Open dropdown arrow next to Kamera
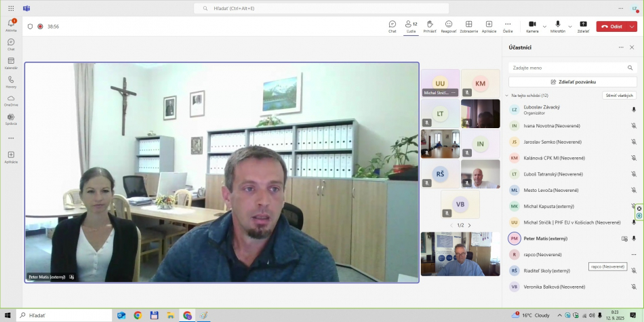Image resolution: width=644 pixels, height=322 pixels. click(x=544, y=26)
